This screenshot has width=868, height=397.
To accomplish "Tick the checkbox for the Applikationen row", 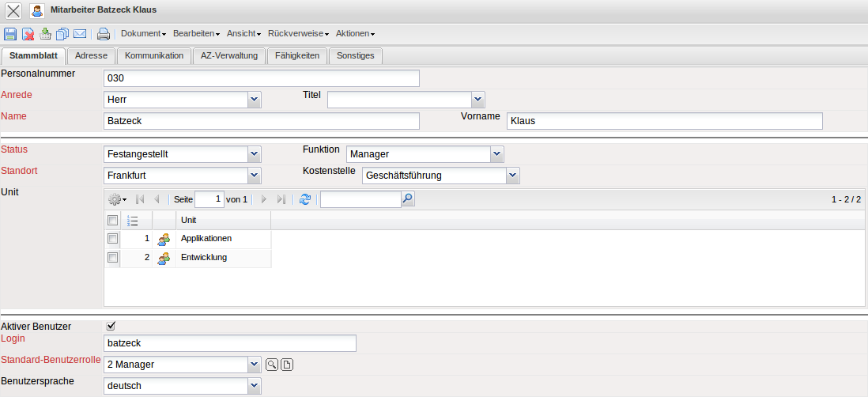I will tap(112, 238).
